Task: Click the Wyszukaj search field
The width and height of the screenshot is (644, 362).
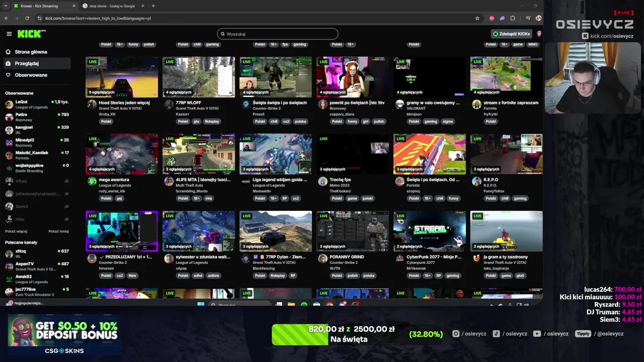Action: [278, 34]
